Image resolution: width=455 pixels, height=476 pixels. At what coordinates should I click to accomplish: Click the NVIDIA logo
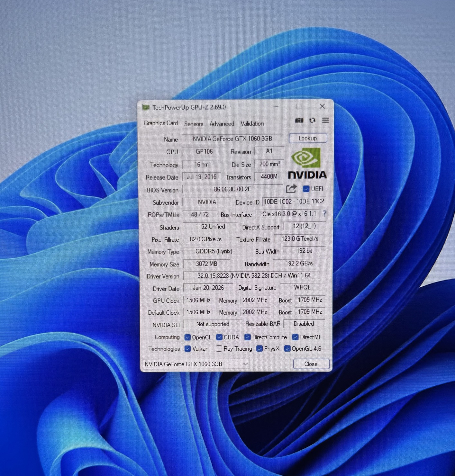pyautogui.click(x=307, y=163)
